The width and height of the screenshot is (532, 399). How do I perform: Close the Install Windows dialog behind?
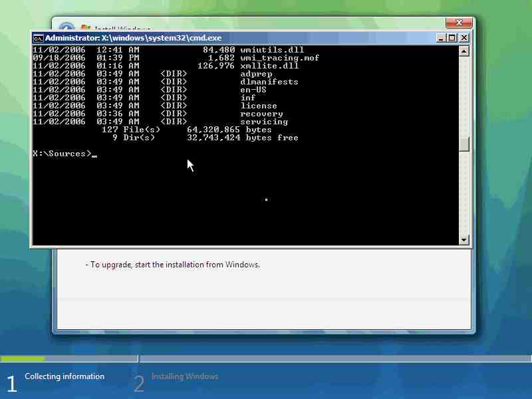(x=459, y=23)
